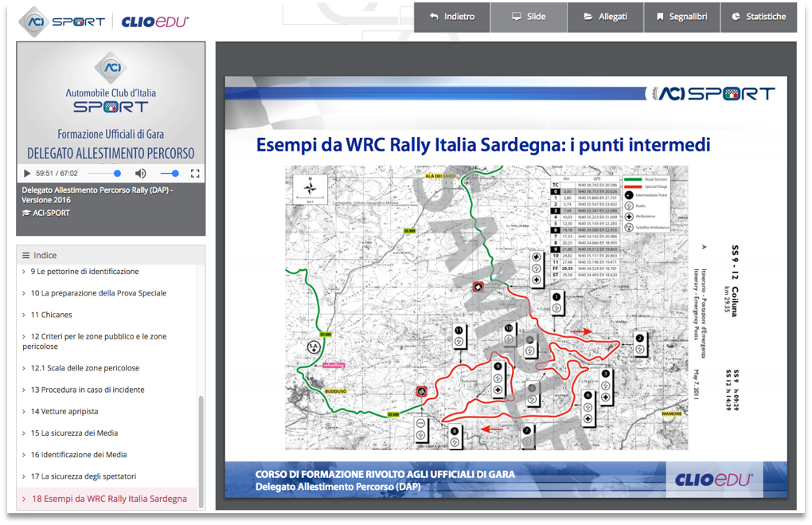Switch to the Slide tab

[529, 17]
